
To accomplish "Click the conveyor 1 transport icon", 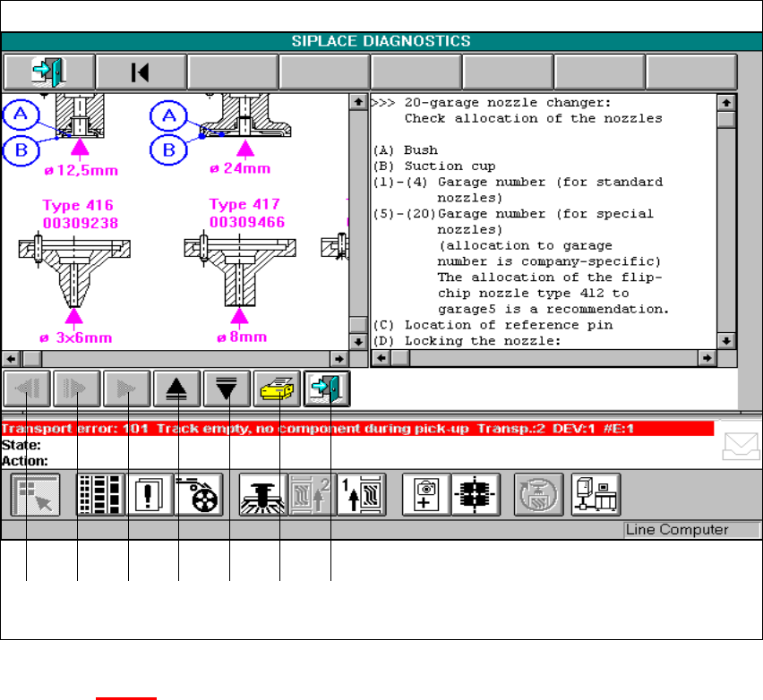I will point(362,495).
